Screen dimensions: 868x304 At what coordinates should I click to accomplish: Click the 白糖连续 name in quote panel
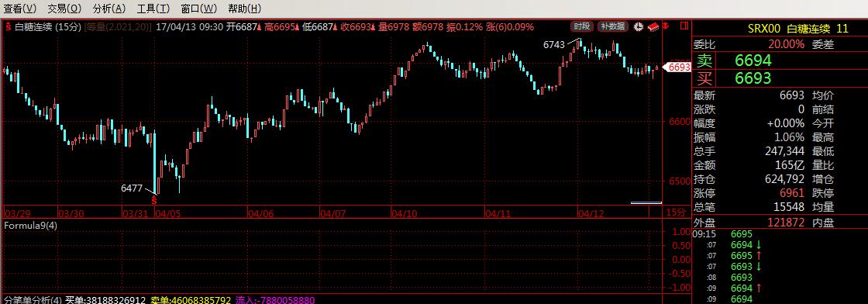point(809,29)
